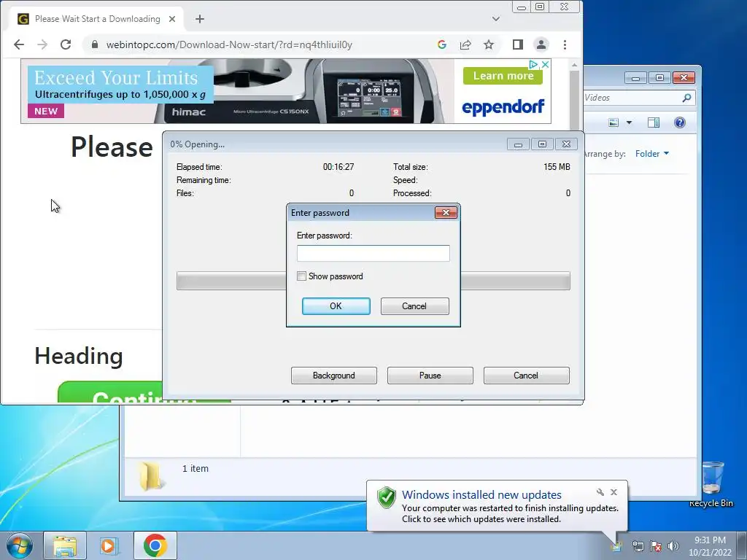Cancel the extraction in Opening window
747x560 pixels.
click(527, 376)
